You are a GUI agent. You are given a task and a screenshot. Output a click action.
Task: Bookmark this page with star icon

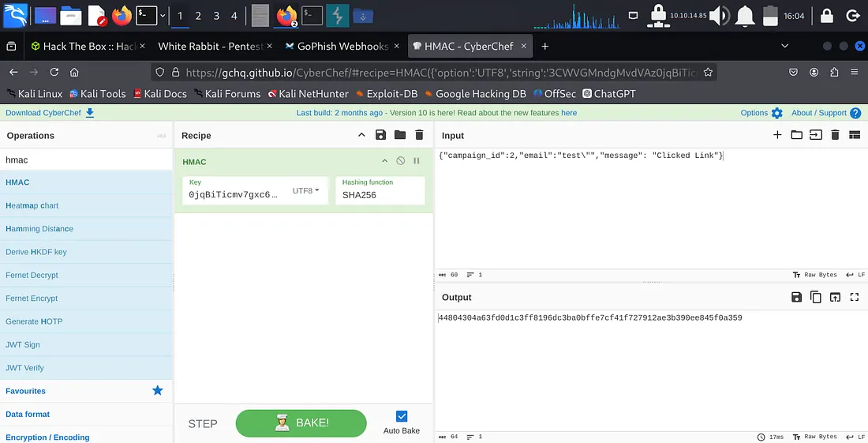[x=708, y=72]
